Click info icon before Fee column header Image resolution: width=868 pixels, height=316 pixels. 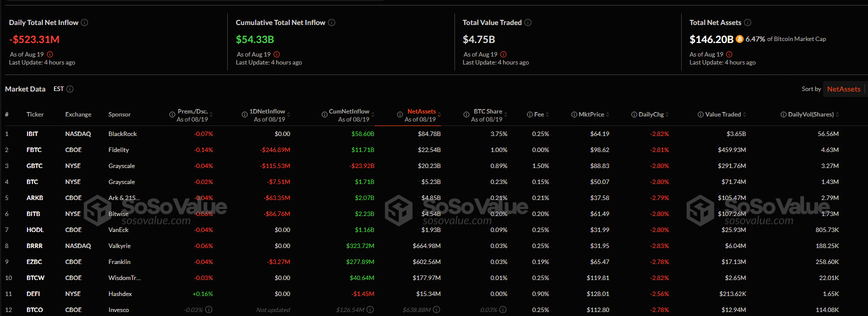[x=530, y=114]
